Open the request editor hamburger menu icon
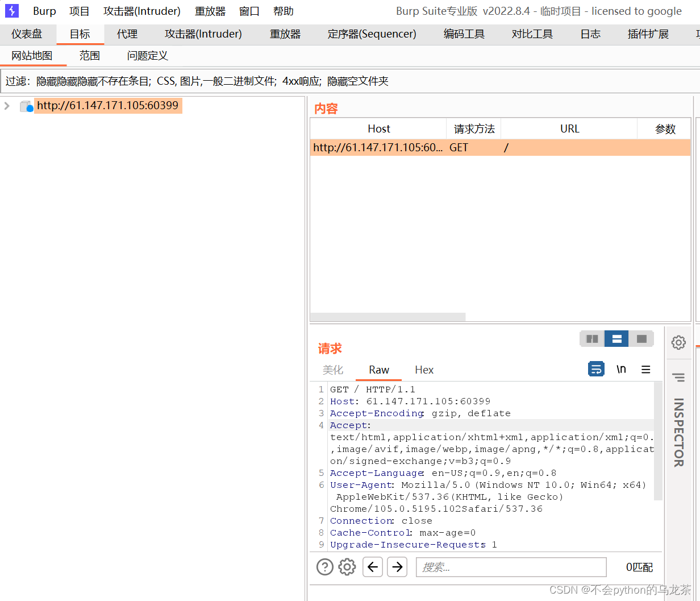The image size is (700, 601). pyautogui.click(x=646, y=368)
